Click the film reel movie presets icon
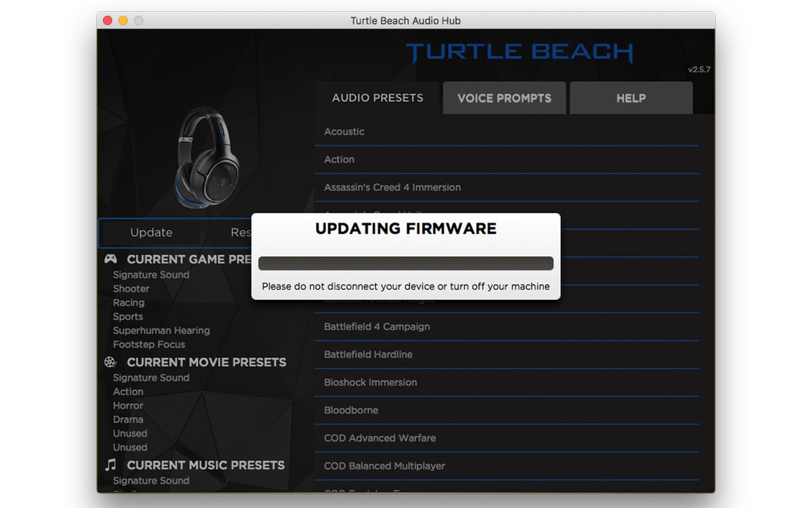This screenshot has width=812, height=508. click(x=110, y=362)
